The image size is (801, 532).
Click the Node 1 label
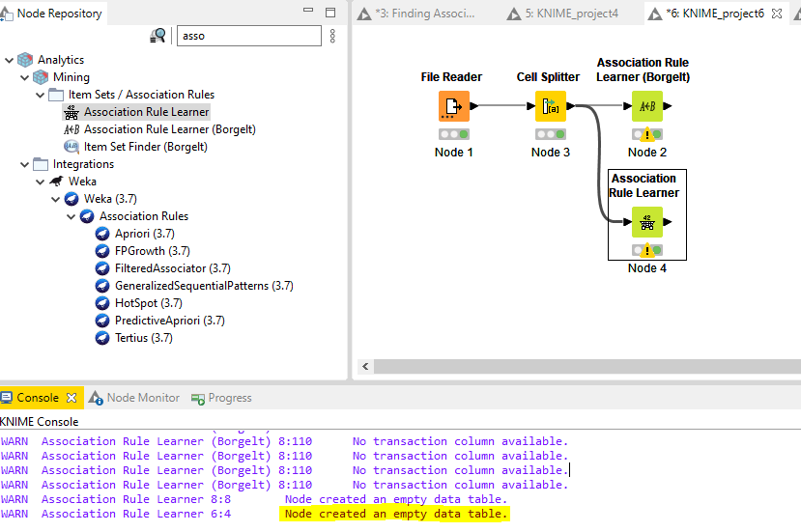tap(453, 153)
